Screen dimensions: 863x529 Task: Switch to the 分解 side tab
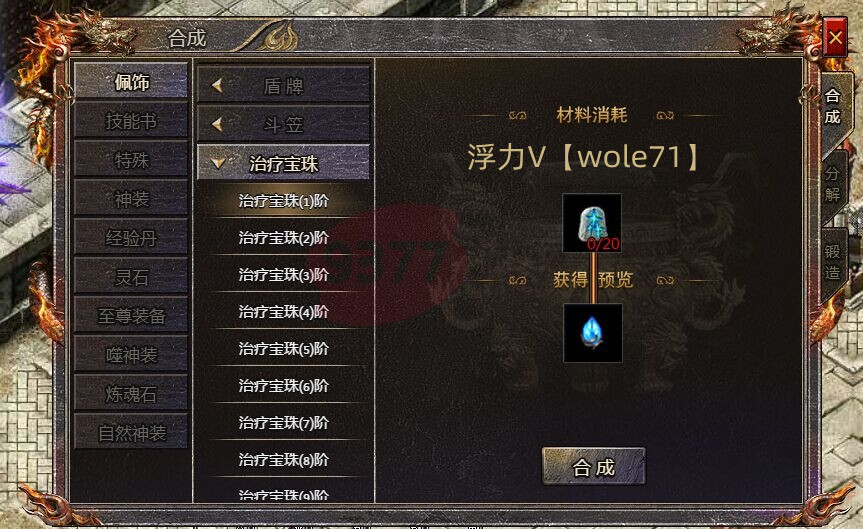coord(832,184)
